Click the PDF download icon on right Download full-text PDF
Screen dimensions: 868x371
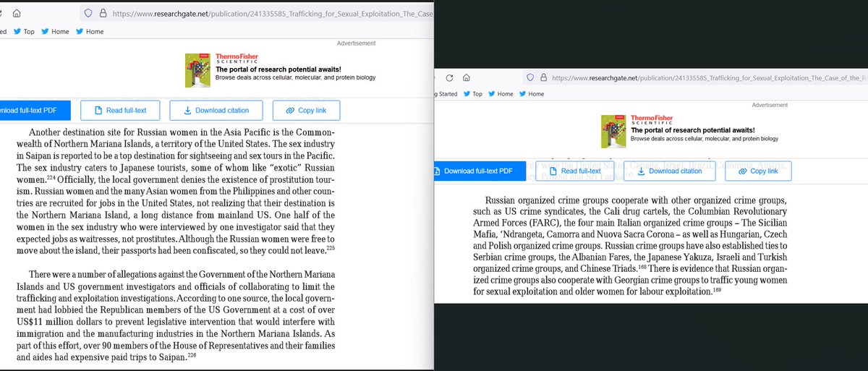click(436, 171)
